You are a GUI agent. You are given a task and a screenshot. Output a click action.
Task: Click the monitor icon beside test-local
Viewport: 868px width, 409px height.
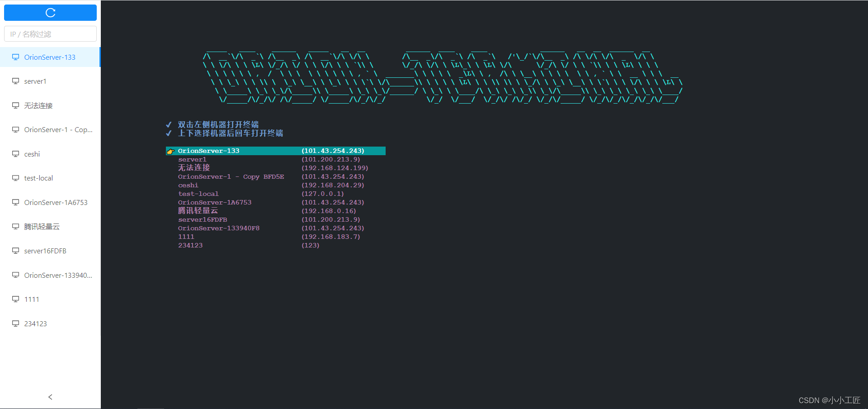[16, 178]
